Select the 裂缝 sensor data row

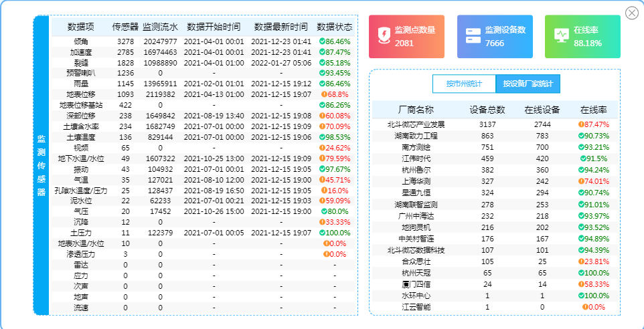pyautogui.click(x=201, y=62)
